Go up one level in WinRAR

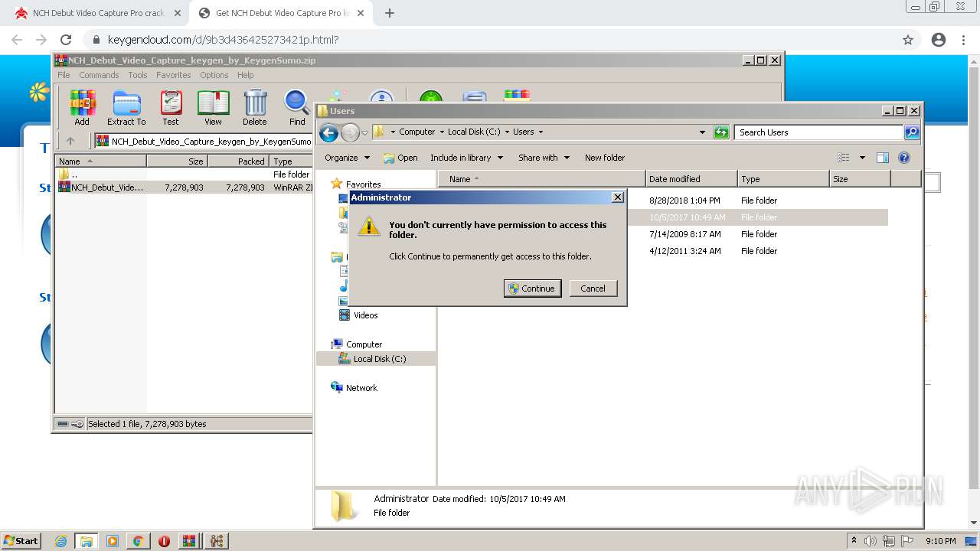tap(70, 141)
